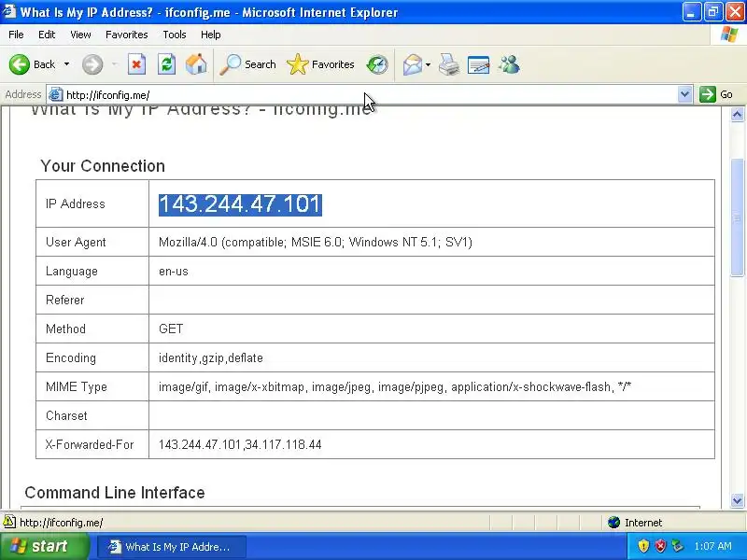Select the What Is My IP Addre... taskbar button
Viewport: 747px width, 560px height.
[172, 547]
